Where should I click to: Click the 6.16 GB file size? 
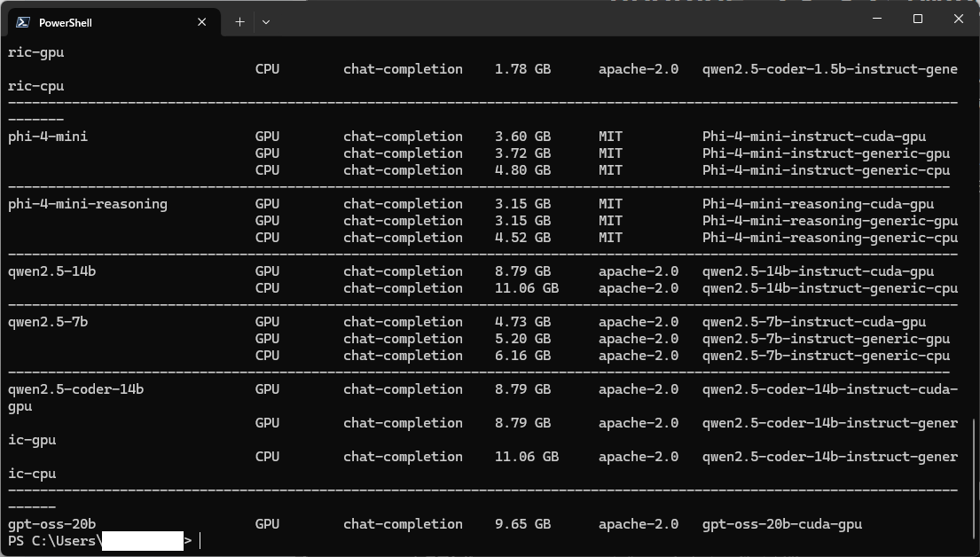tap(522, 356)
